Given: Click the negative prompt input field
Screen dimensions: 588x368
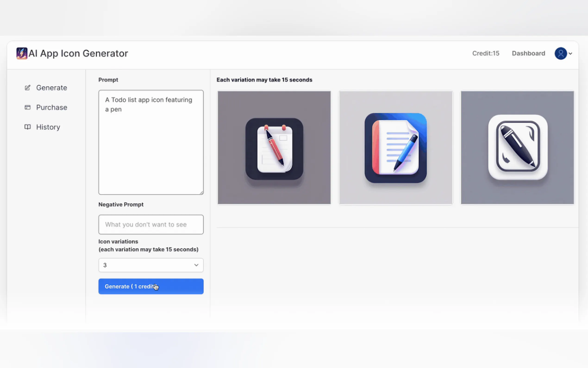Looking at the screenshot, I should coord(151,224).
